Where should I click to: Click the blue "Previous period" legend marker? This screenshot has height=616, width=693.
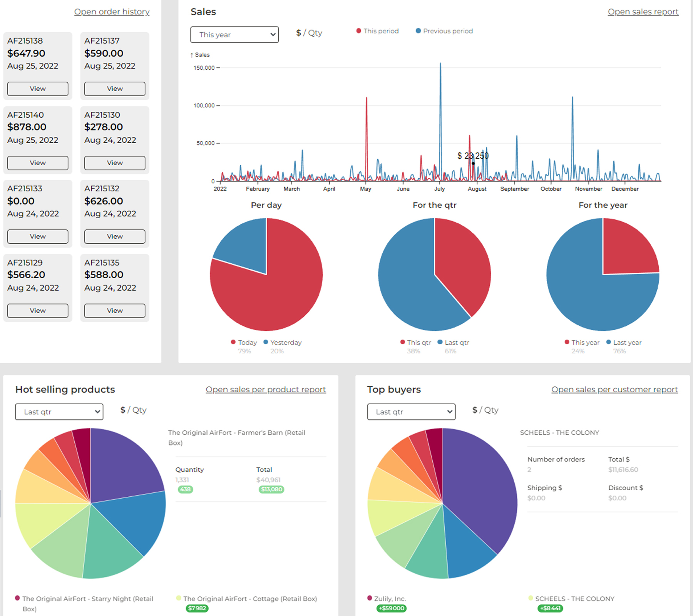tap(417, 31)
